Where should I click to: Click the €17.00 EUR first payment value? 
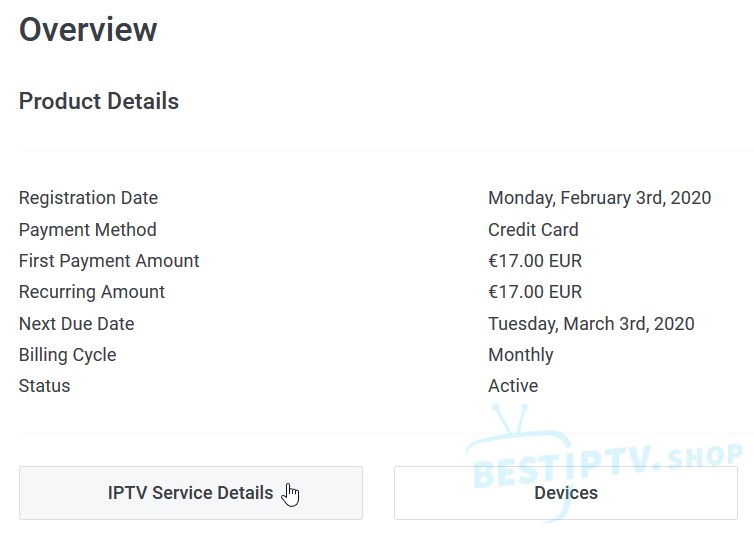click(534, 261)
